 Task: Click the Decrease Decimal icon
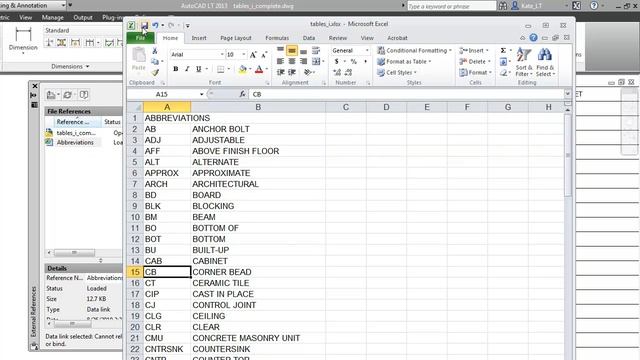(x=348, y=72)
